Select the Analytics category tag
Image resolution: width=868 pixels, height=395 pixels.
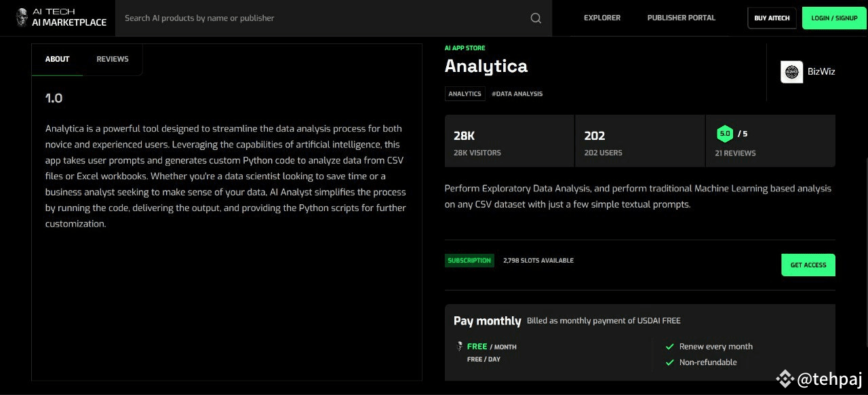point(465,94)
